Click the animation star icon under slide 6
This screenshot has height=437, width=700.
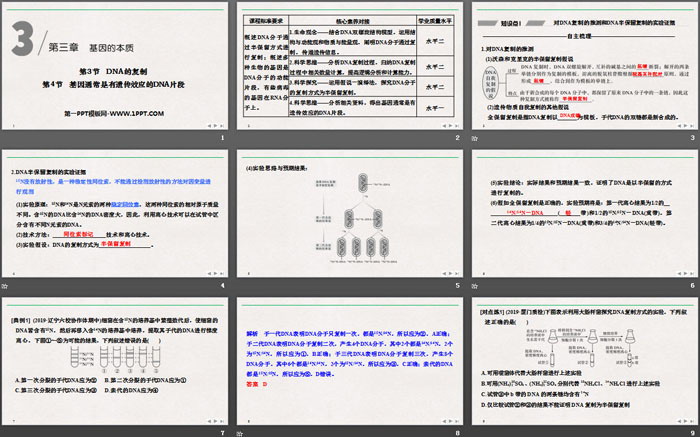coord(475,286)
